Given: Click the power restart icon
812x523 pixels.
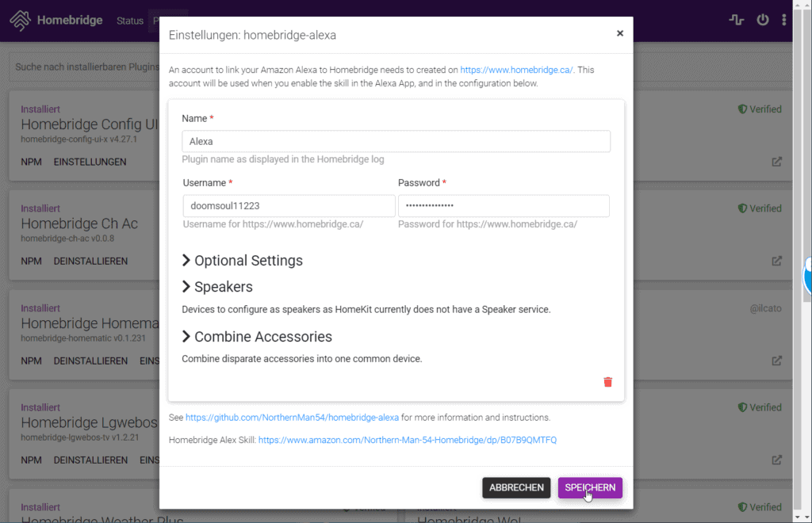Looking at the screenshot, I should click(762, 20).
